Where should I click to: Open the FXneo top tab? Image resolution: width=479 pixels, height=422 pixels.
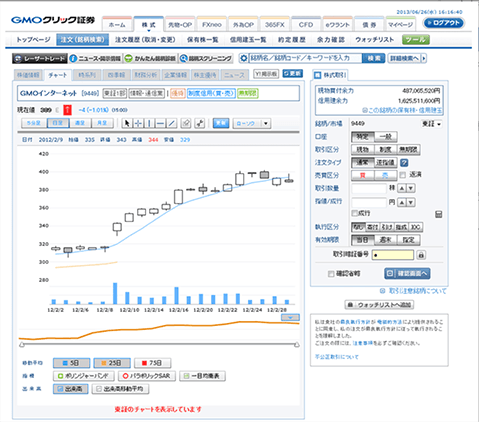(x=212, y=25)
